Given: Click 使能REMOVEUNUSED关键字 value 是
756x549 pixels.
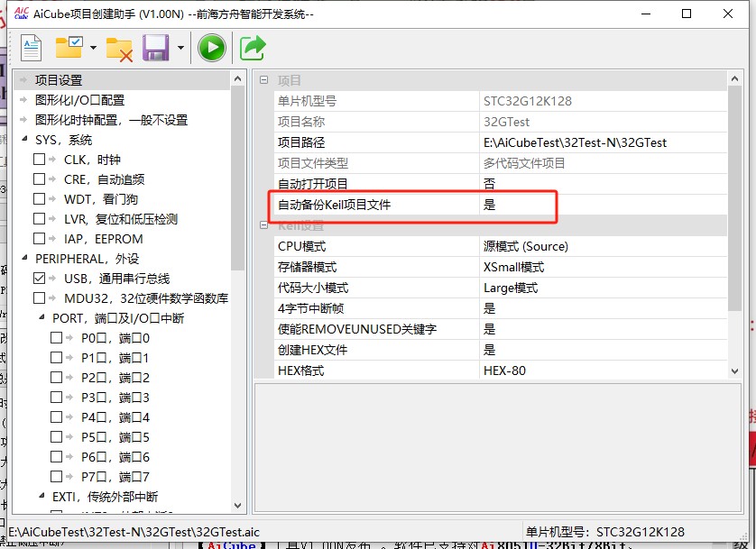Looking at the screenshot, I should click(x=603, y=329).
